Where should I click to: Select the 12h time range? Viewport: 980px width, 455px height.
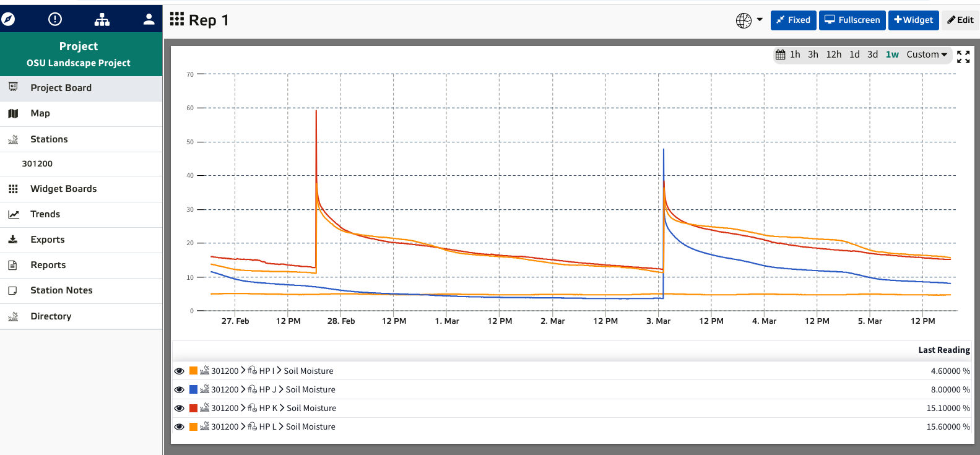tap(834, 54)
